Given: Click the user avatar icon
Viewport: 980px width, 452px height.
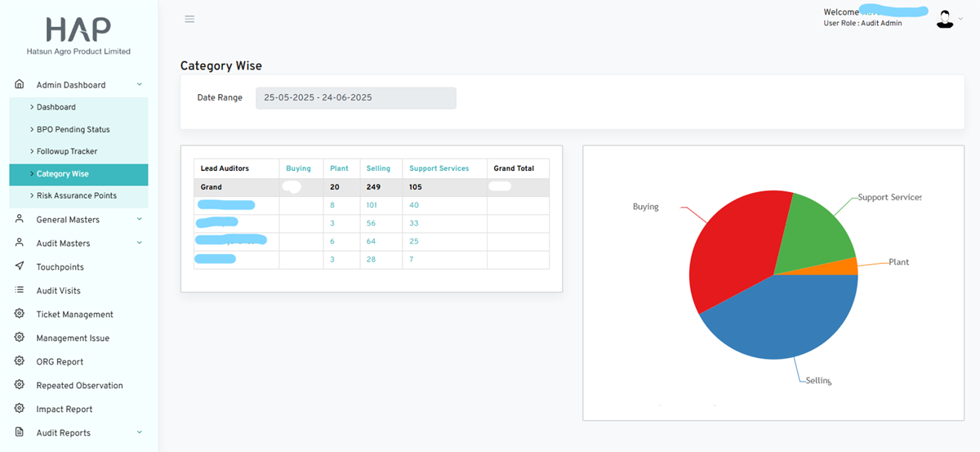Looking at the screenshot, I should (x=945, y=19).
